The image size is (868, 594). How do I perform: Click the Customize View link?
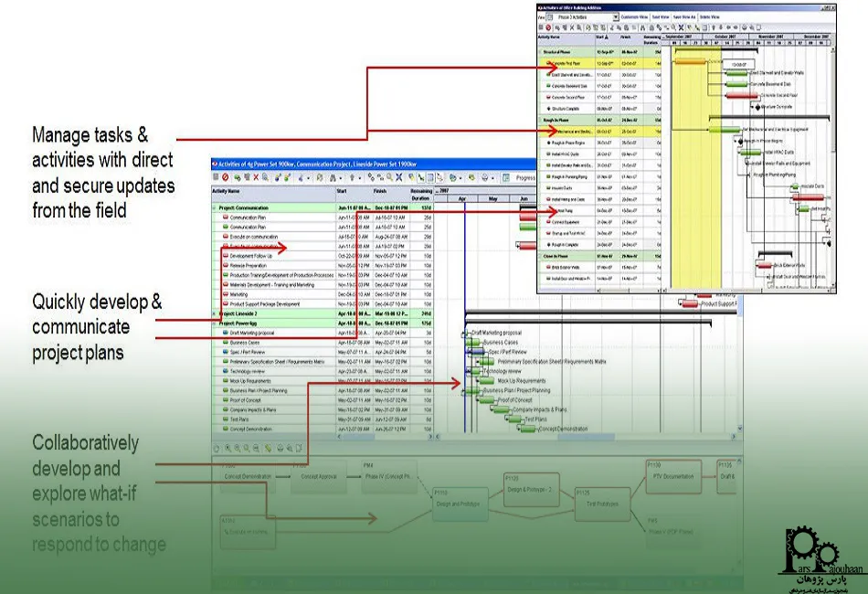[x=634, y=16]
